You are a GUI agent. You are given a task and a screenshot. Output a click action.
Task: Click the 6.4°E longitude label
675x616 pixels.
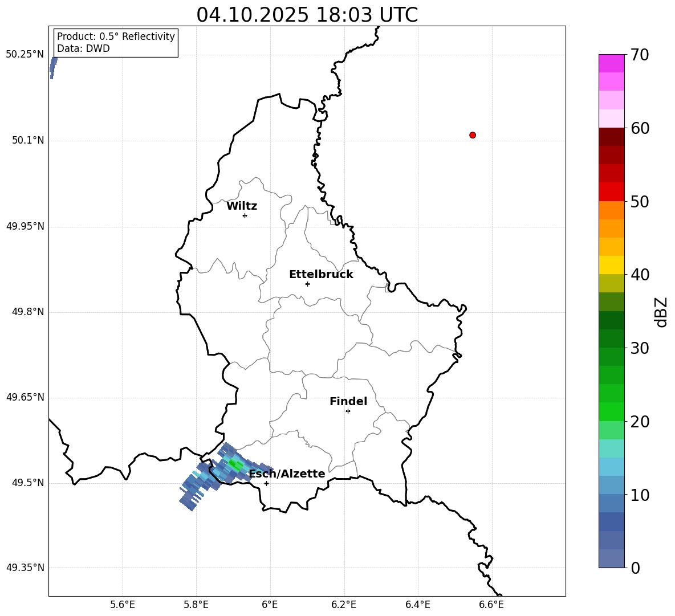(417, 605)
